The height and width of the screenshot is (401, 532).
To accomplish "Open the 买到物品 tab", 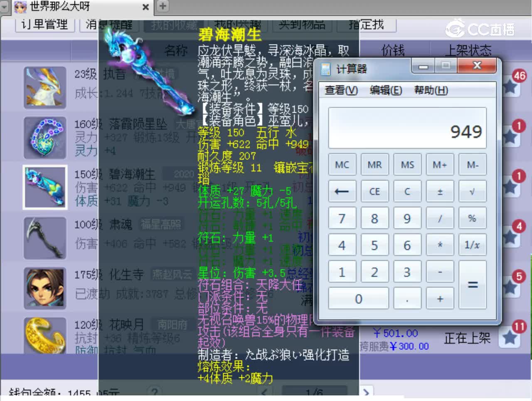I will click(302, 25).
